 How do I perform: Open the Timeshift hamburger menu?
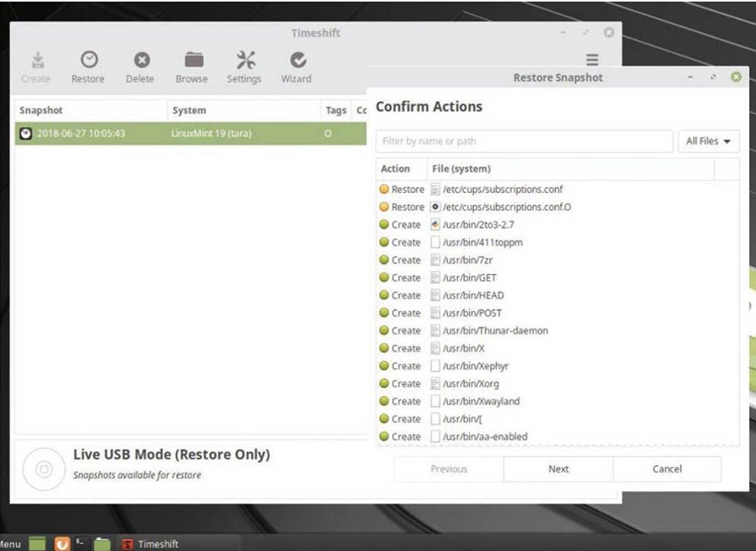[x=592, y=60]
